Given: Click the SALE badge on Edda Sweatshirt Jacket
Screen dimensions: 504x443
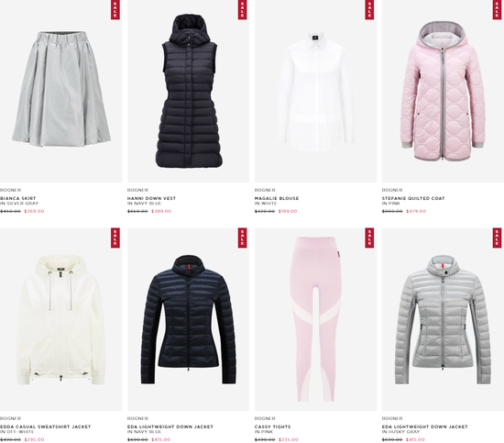Looking at the screenshot, I should click(x=115, y=238).
